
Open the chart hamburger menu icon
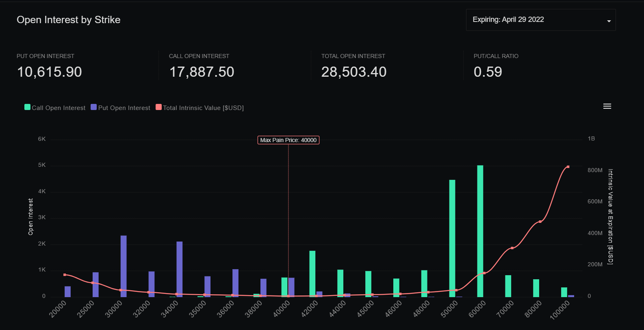click(x=607, y=106)
